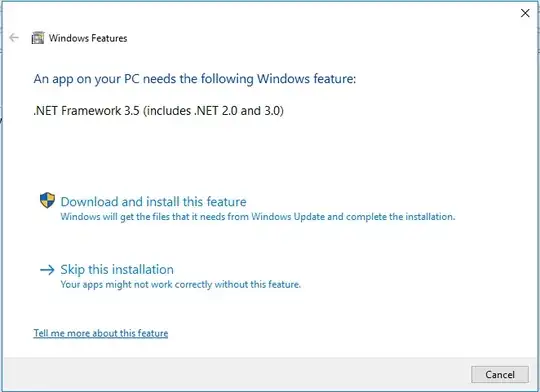Screen dimensions: 540x392
Task: Click the 'Windows will get the files' description
Action: 258,217
